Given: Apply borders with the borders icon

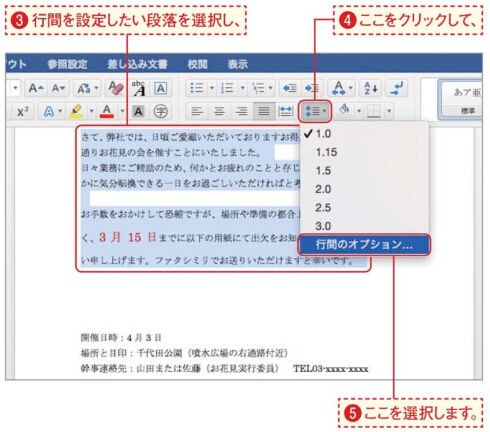Looking at the screenshot, I should point(374,111).
